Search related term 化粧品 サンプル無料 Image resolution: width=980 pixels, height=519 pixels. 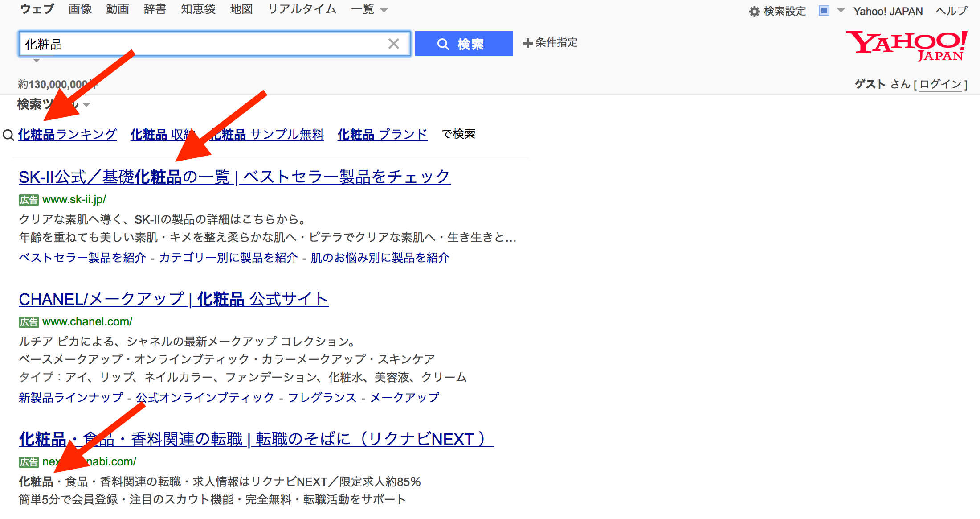point(267,134)
